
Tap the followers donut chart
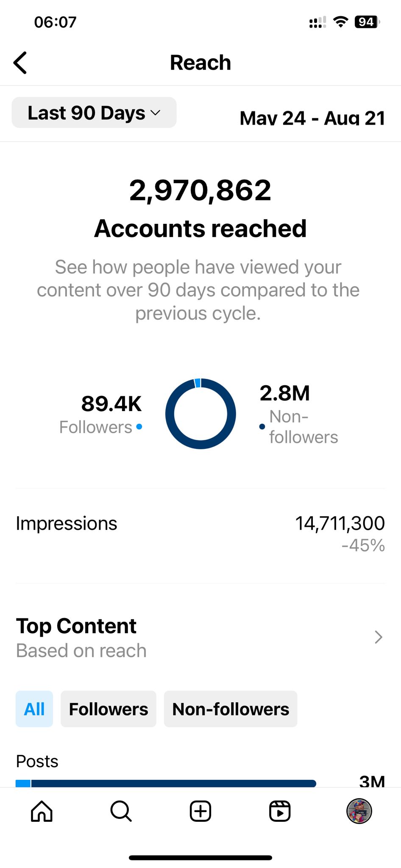point(200,414)
